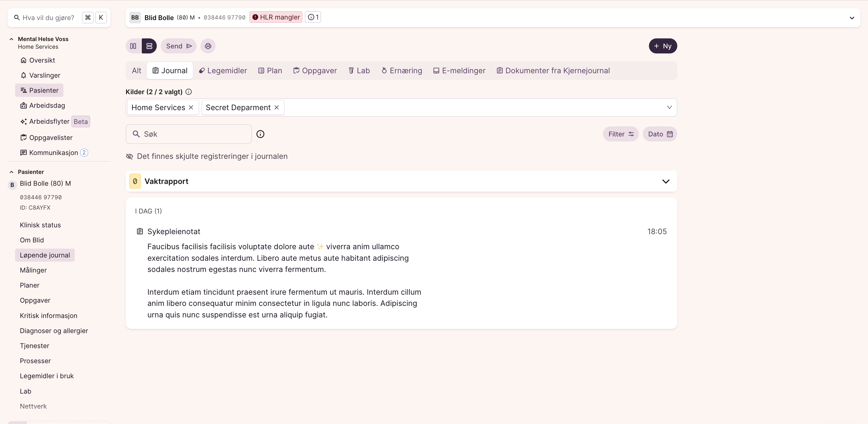Open the Kilder sources dropdown arrow
Viewport: 868px width, 424px height.
(669, 107)
